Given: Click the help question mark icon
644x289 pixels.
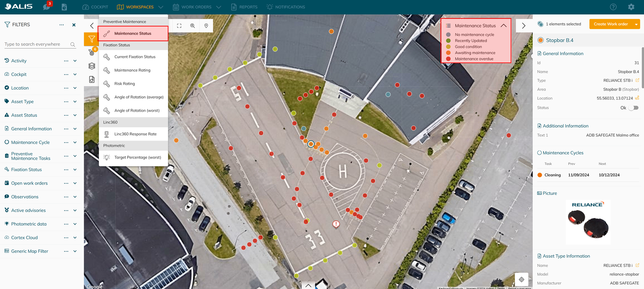Looking at the screenshot, I should point(613,7).
